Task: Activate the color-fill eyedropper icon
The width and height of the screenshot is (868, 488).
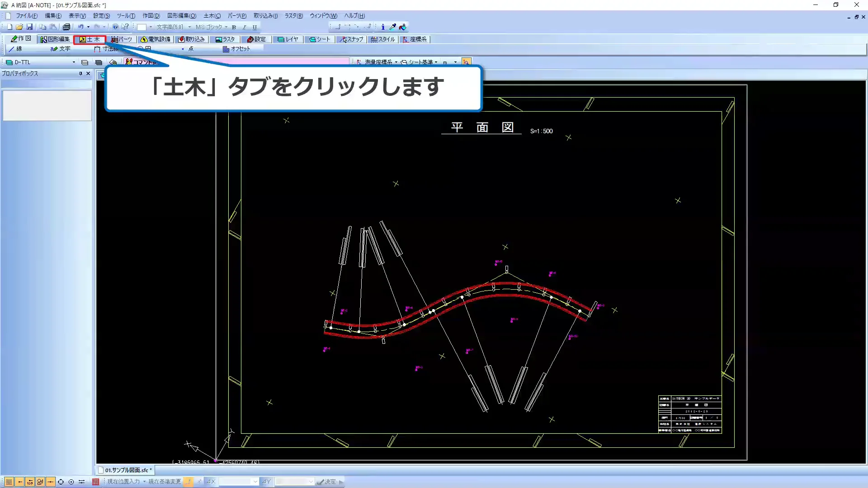Action: click(392, 27)
